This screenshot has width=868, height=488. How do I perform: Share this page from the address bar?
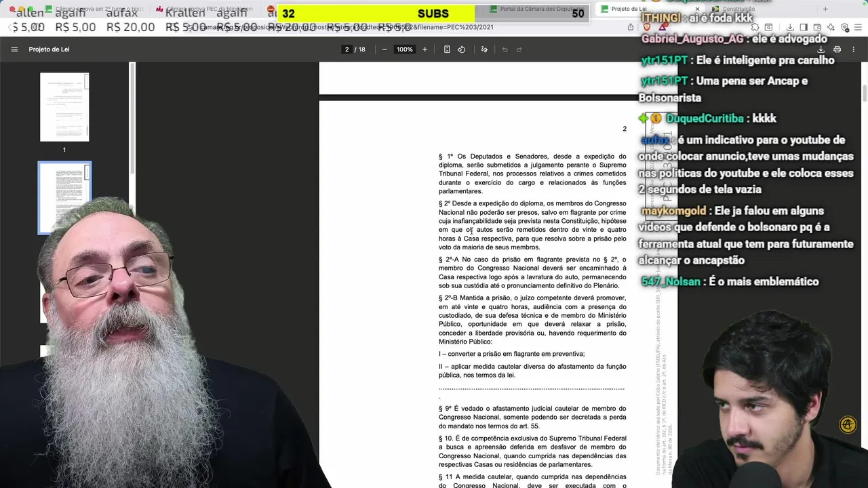(631, 27)
